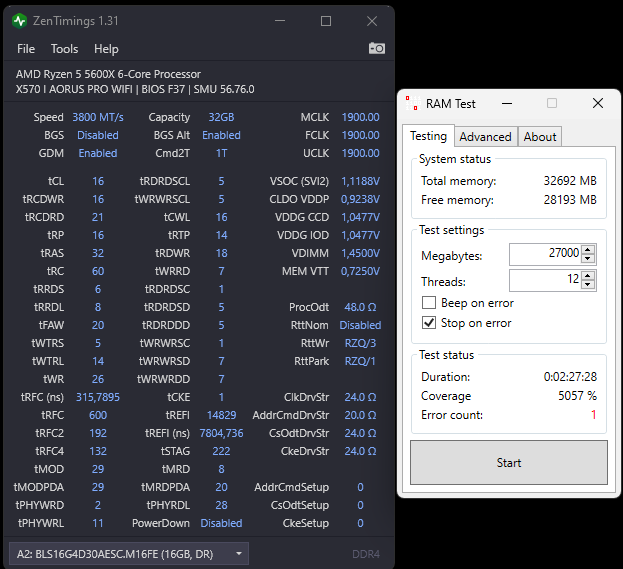Click the Start button in RAM Test
Image resolution: width=623 pixels, height=569 pixels.
click(x=509, y=463)
